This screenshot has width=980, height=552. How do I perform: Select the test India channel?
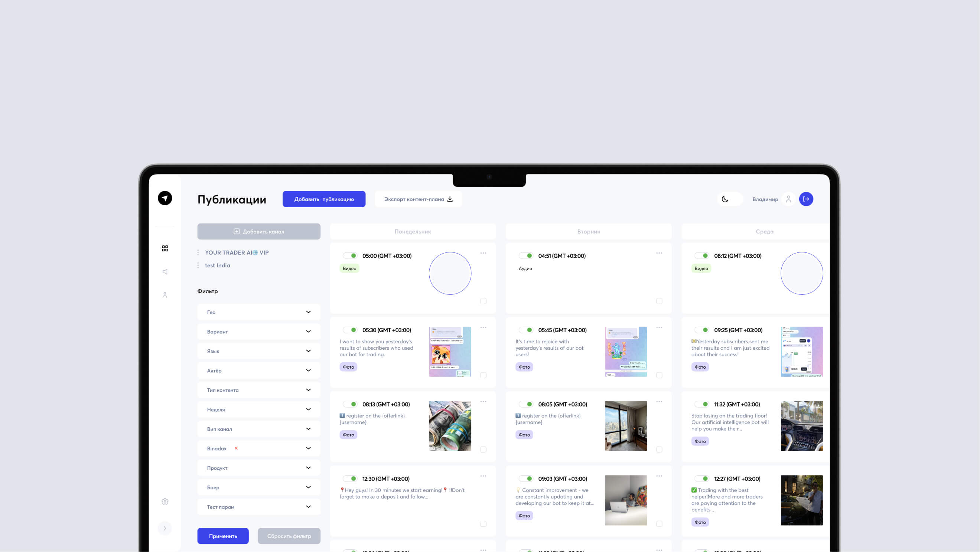pos(217,265)
